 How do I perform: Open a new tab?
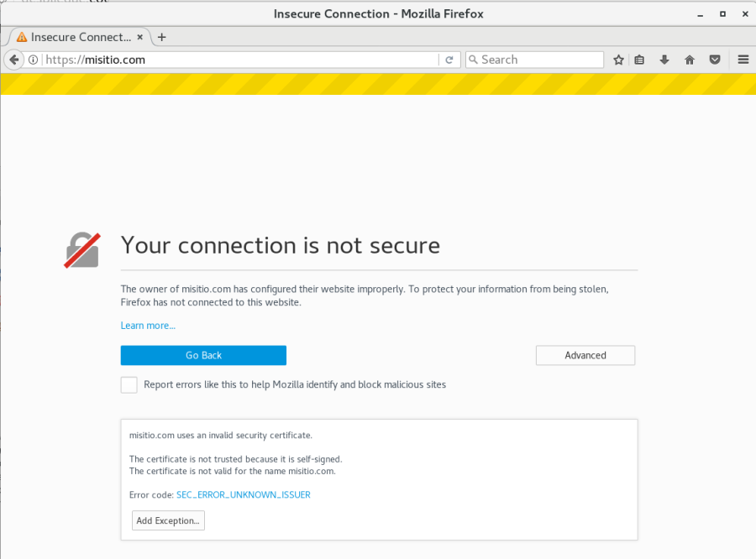coord(162,37)
